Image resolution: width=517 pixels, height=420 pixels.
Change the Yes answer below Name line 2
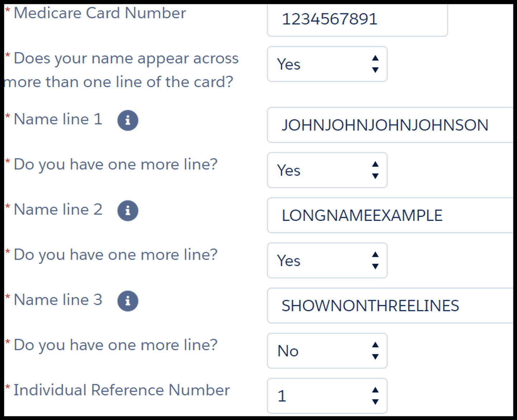pos(327,261)
